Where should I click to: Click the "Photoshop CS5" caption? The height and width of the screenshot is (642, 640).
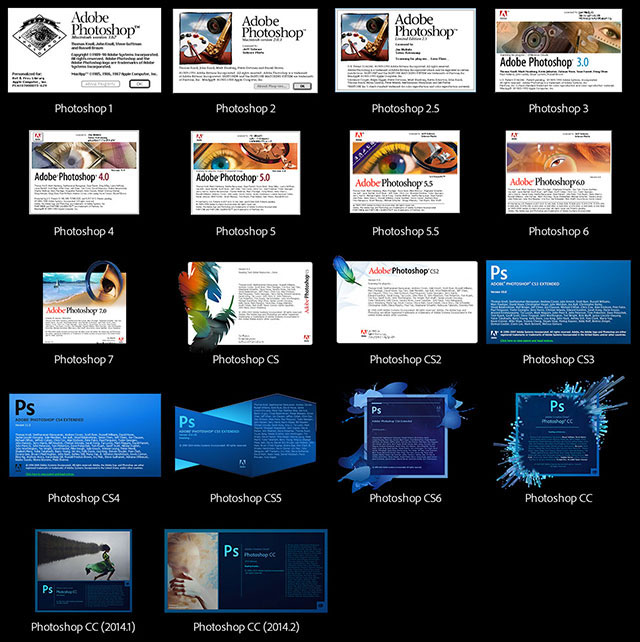click(246, 498)
